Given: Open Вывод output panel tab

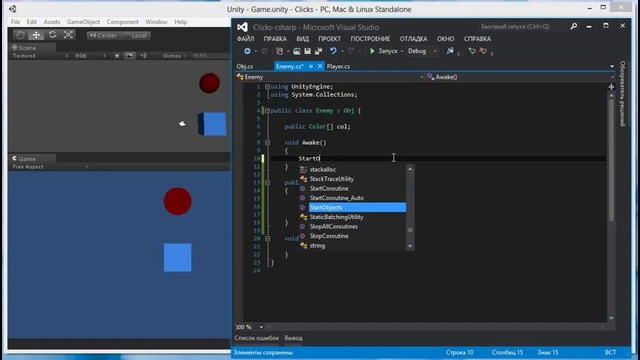Looking at the screenshot, I should click(293, 338).
